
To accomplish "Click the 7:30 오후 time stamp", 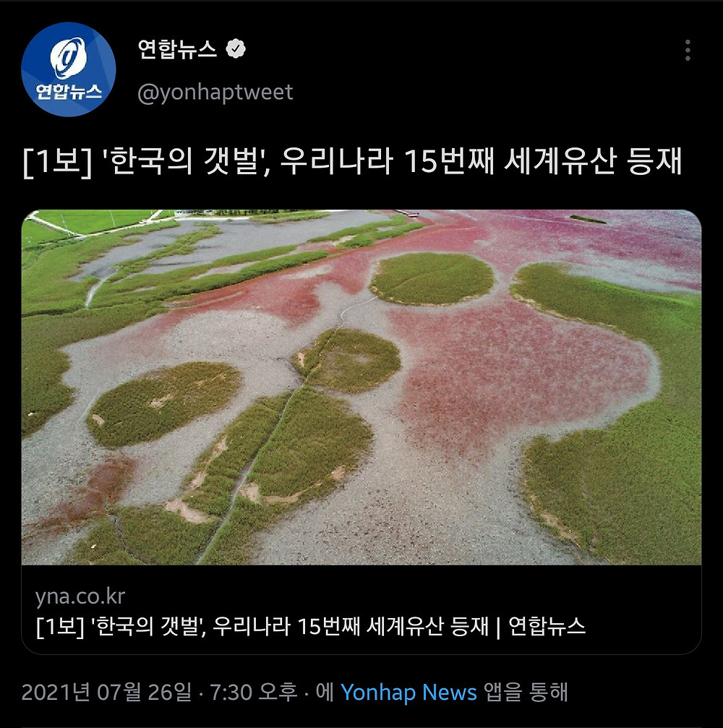I will (x=254, y=693).
